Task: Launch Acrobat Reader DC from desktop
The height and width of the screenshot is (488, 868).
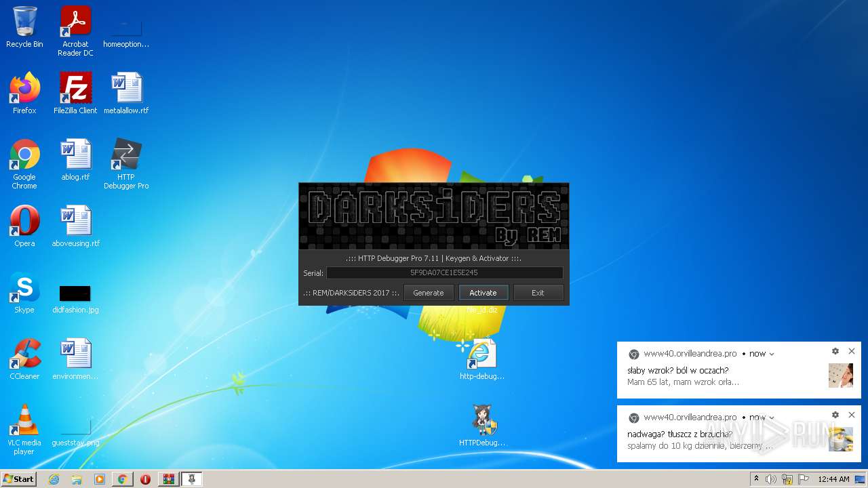Action: point(75,31)
